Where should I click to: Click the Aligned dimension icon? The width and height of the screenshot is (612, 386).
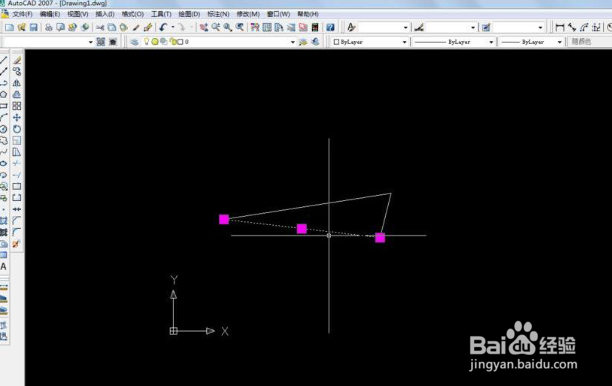click(x=572, y=27)
